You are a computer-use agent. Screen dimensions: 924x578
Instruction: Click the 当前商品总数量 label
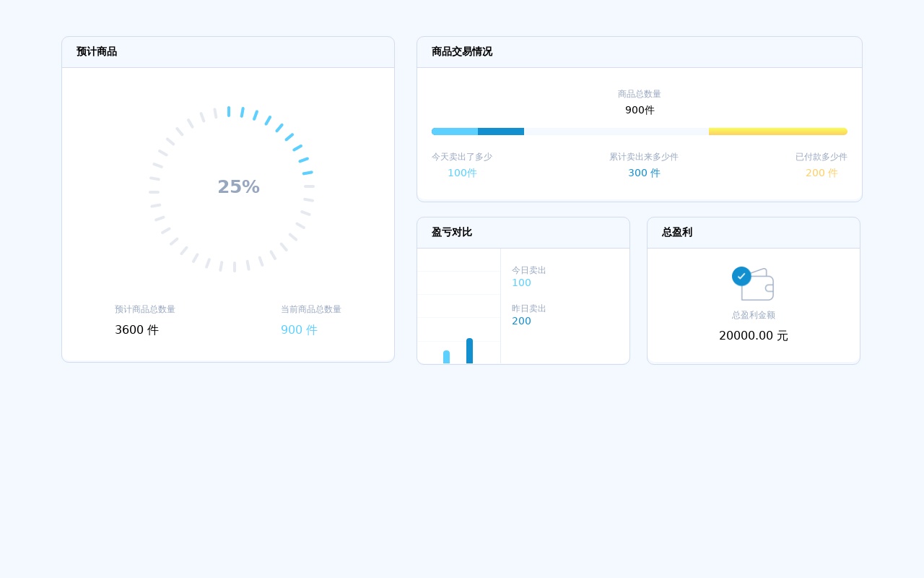point(311,309)
